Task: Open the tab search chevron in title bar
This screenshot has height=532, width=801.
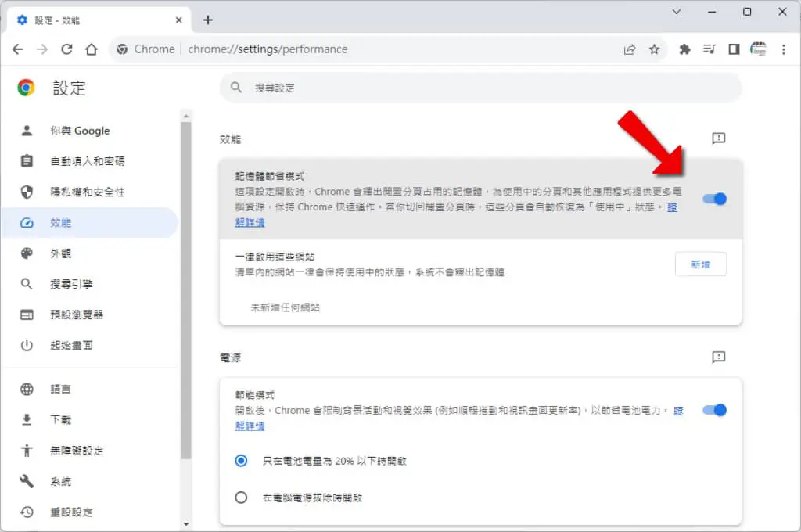Action: (x=677, y=11)
